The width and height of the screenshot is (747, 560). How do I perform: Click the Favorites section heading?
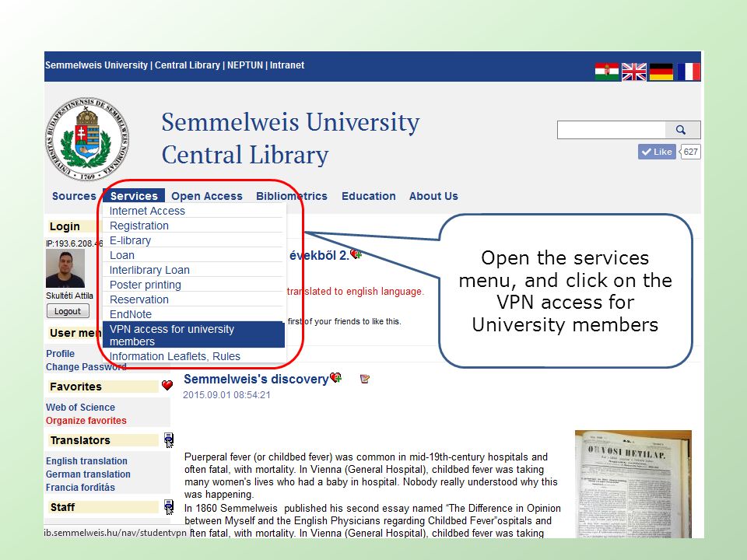(x=75, y=387)
